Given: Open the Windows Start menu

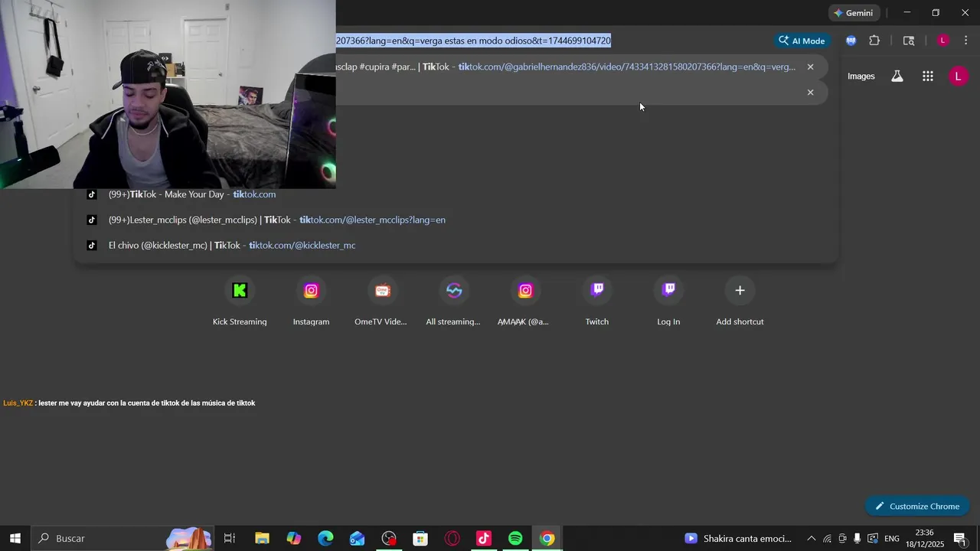Looking at the screenshot, I should click(15, 538).
